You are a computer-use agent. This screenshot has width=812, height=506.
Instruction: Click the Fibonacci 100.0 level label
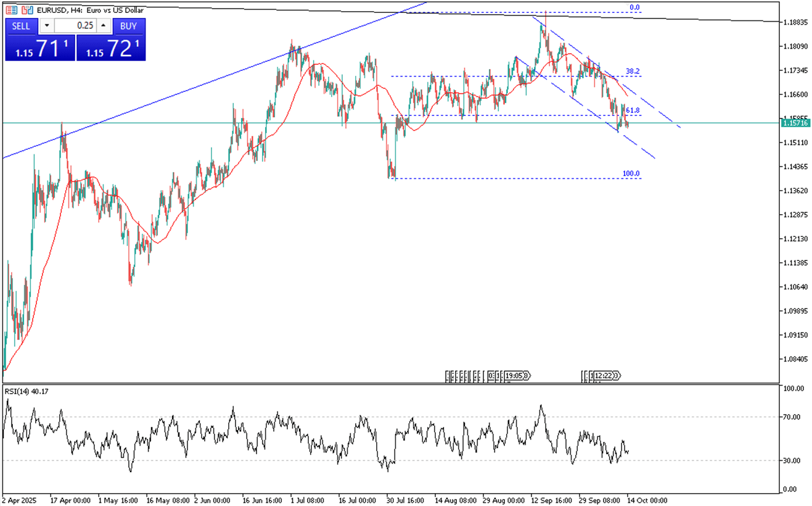click(x=631, y=174)
